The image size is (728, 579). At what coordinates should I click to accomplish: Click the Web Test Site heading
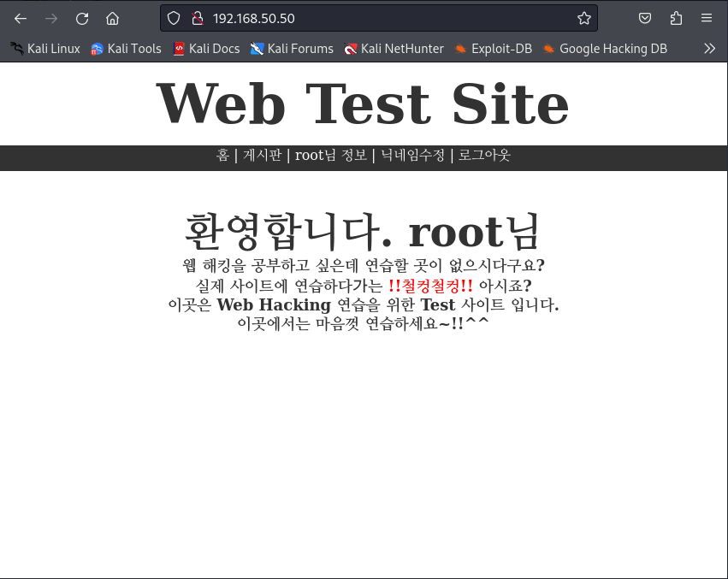pyautogui.click(x=362, y=104)
